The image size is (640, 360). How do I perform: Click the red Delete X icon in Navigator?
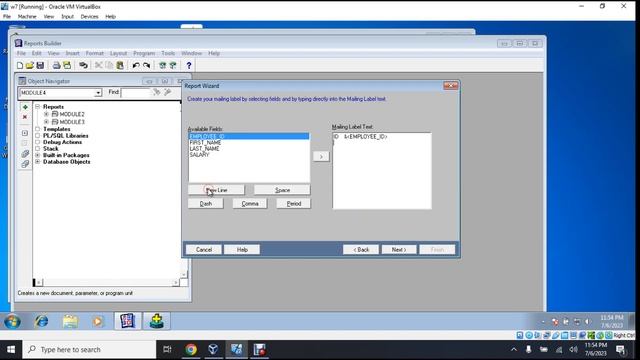(x=25, y=117)
